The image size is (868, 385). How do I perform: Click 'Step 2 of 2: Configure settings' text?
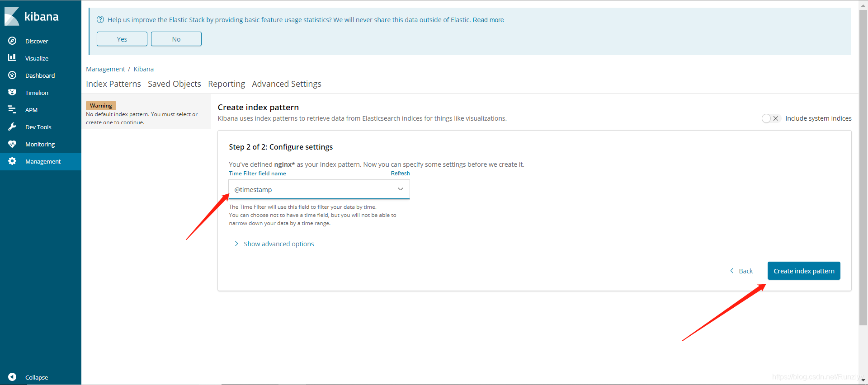pyautogui.click(x=281, y=147)
